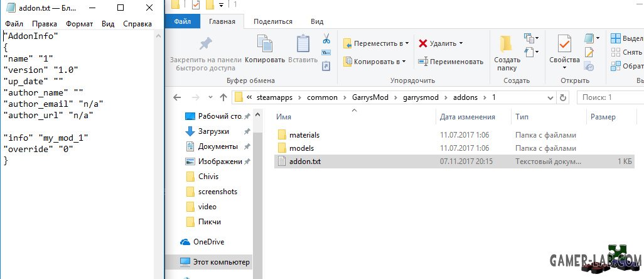Switch to the Поделиться ribbon tab
Screen dimensions: 644x279
click(x=272, y=21)
